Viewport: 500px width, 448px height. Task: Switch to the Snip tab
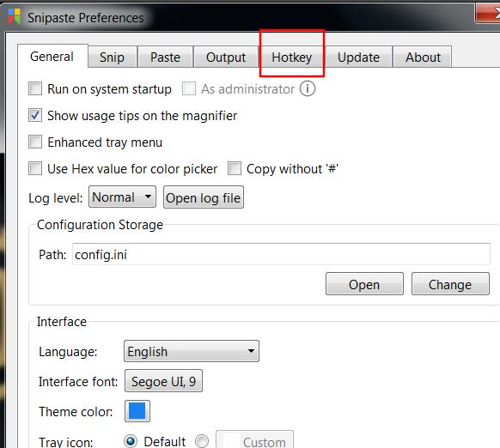pyautogui.click(x=113, y=57)
